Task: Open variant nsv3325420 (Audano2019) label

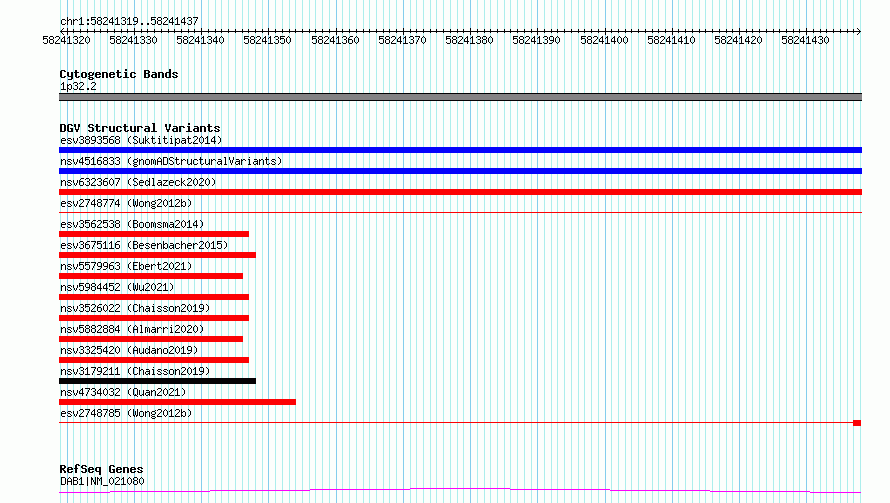Action: pyautogui.click(x=129, y=350)
